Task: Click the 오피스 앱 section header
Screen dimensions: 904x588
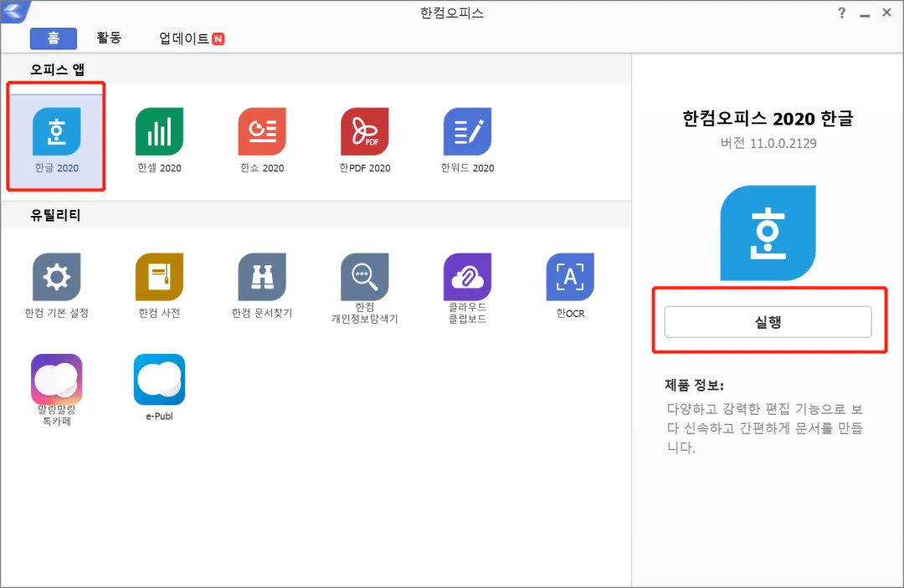Action: (57, 69)
